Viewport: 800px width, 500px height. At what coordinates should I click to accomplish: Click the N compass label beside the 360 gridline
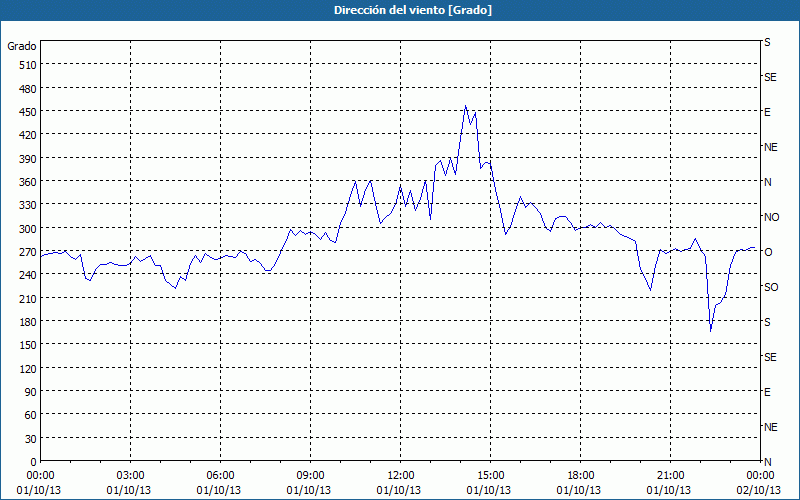tap(767, 182)
